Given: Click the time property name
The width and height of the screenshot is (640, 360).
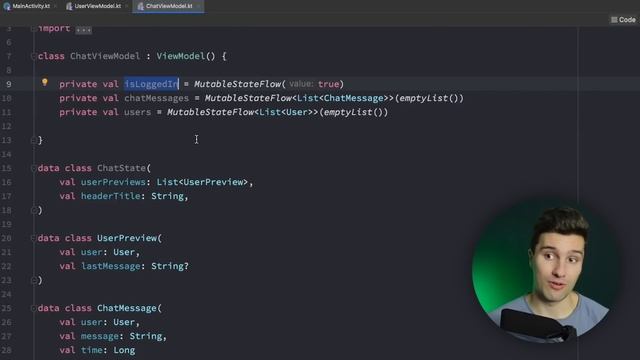Looking at the screenshot, I should (91, 350).
